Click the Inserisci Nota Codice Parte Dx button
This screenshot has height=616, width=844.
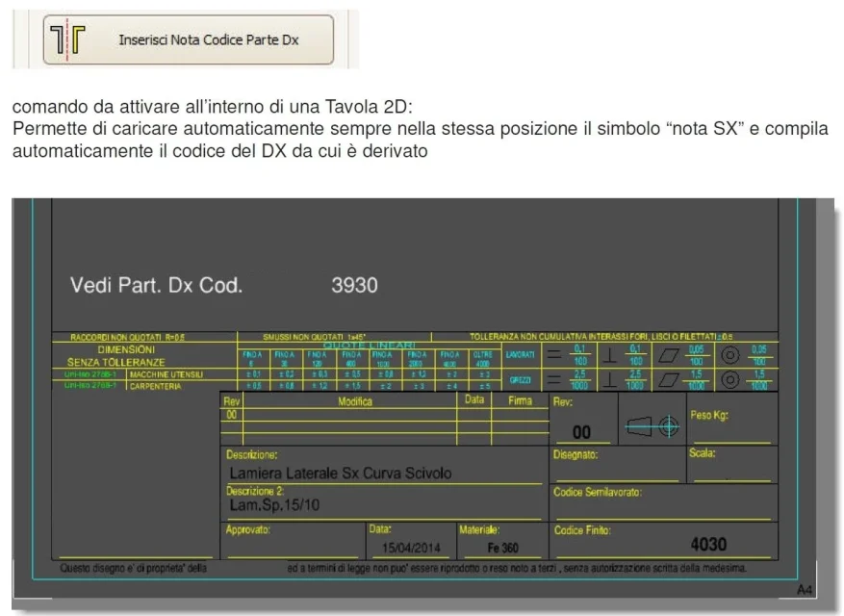(189, 39)
